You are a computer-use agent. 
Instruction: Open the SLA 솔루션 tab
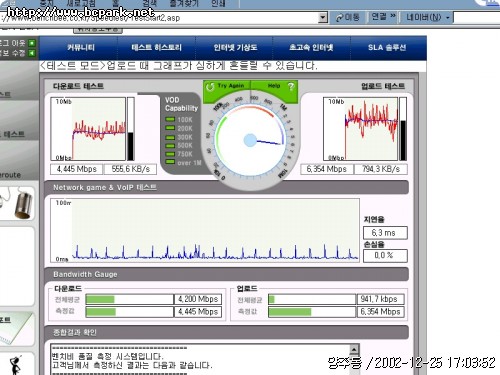[387, 47]
